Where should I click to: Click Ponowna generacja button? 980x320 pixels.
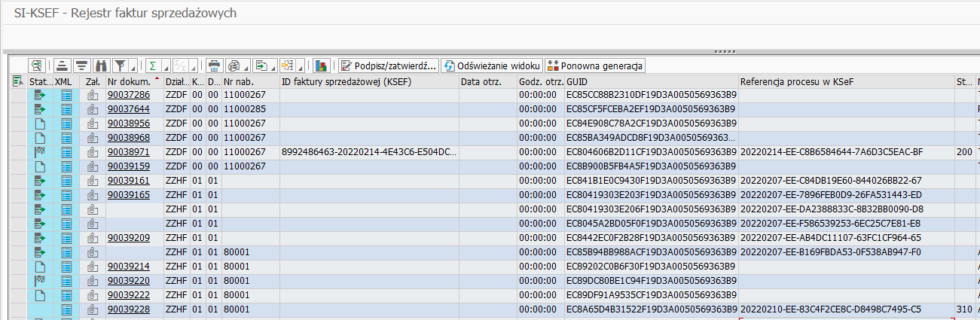pyautogui.click(x=595, y=66)
